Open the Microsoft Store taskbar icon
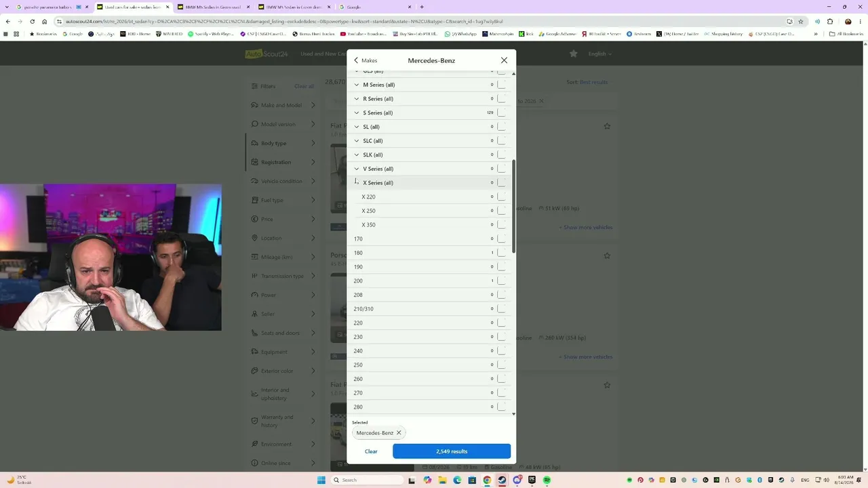 pyautogui.click(x=472, y=480)
